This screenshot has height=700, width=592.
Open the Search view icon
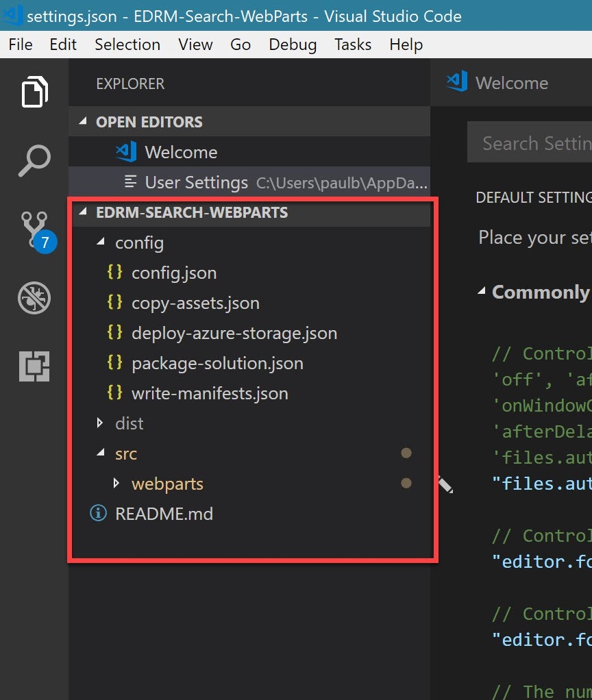point(34,161)
